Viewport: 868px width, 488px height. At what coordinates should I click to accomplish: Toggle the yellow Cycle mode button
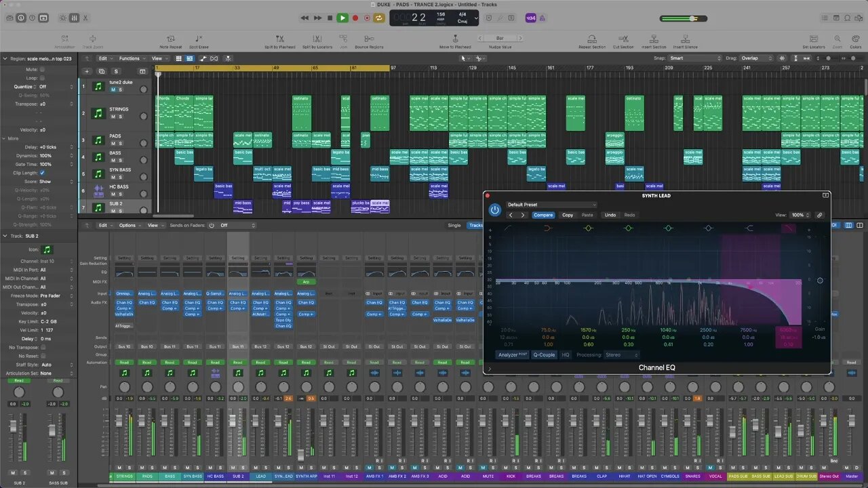pos(379,18)
